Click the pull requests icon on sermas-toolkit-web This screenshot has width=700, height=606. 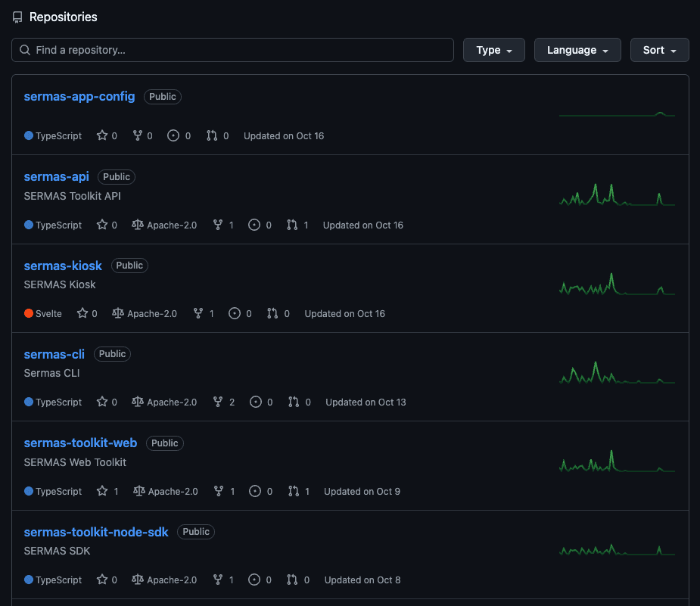coord(294,491)
